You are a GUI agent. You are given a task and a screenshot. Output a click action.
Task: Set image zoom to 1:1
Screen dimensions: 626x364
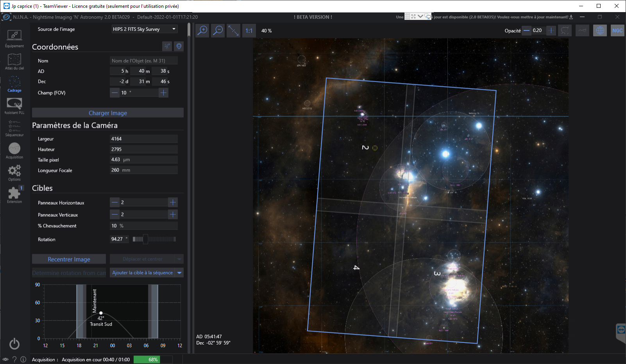click(249, 30)
